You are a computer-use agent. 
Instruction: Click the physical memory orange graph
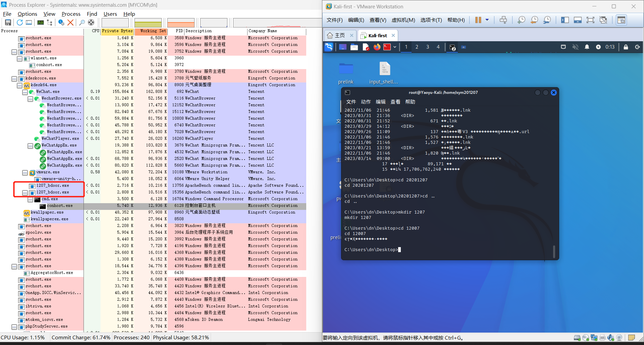pos(181,22)
